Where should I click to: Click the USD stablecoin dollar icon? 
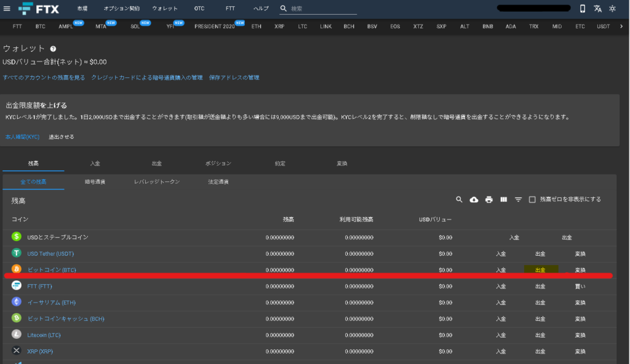click(17, 236)
